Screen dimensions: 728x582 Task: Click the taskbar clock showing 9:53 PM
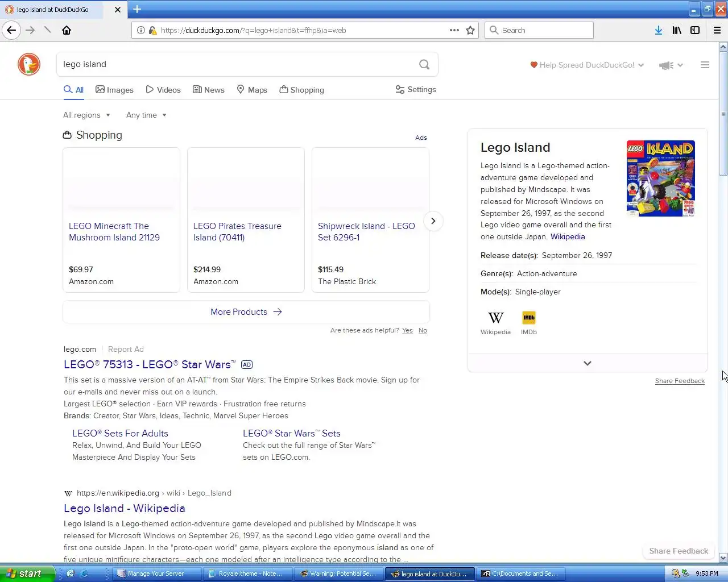pyautogui.click(x=706, y=573)
